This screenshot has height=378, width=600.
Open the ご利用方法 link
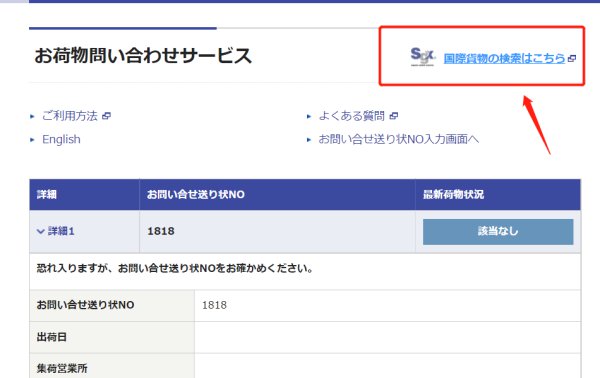pos(70,116)
